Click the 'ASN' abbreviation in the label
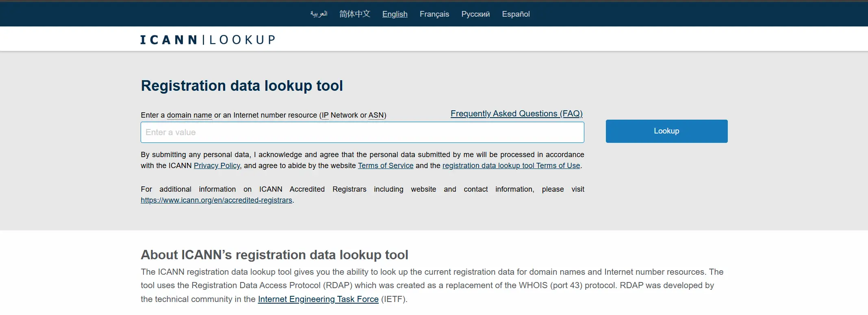 376,115
